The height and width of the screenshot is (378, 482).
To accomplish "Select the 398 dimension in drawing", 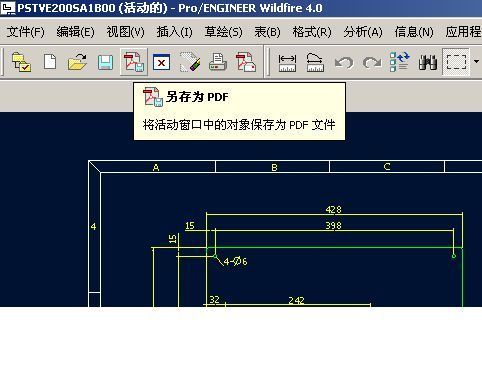I will point(333,225).
